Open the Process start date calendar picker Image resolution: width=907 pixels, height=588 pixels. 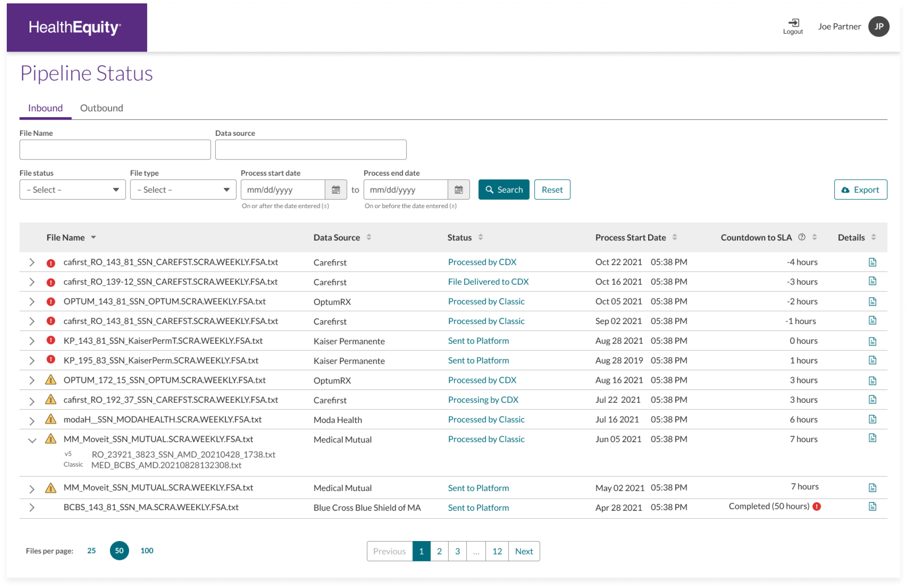336,190
